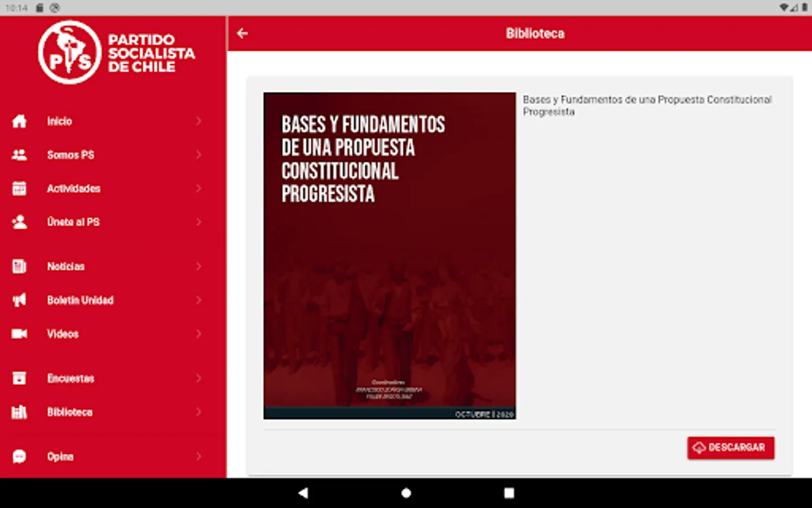Click the Biblioteca header title

[535, 33]
